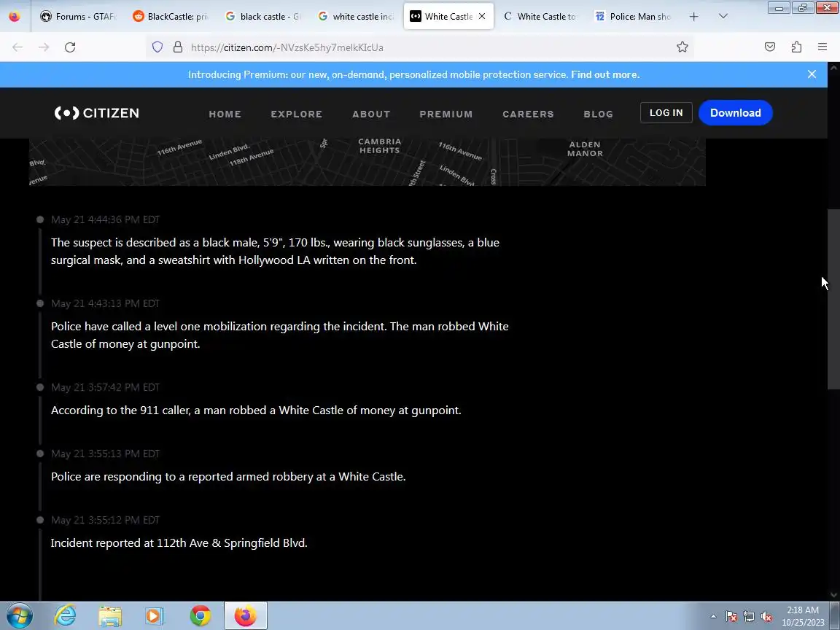
Task: Save page to Pocket
Action: click(770, 47)
